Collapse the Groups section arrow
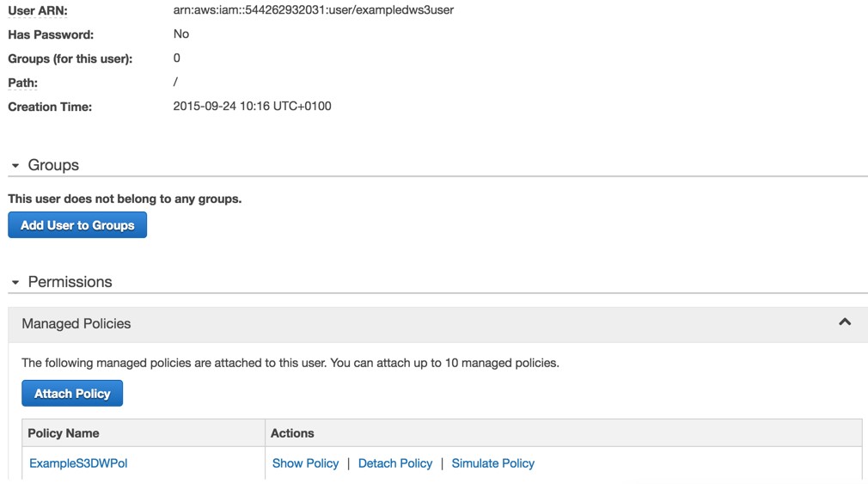Screen dimensions: 868x484 point(15,166)
